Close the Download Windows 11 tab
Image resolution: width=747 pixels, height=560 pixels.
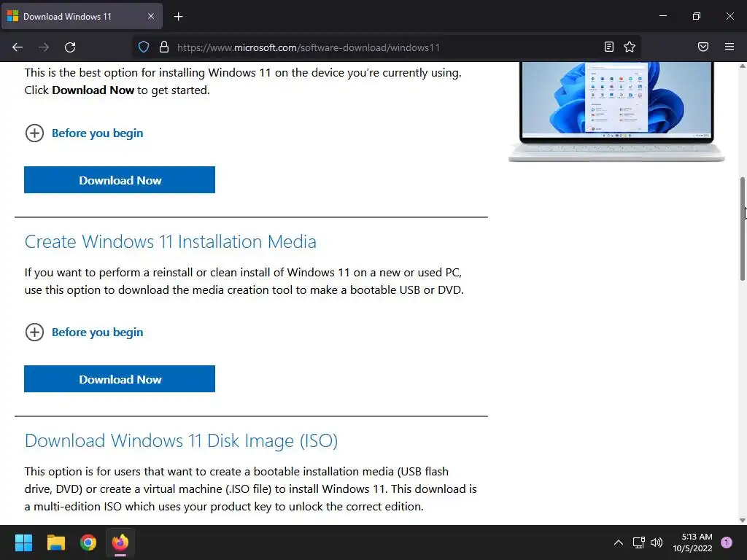click(150, 16)
